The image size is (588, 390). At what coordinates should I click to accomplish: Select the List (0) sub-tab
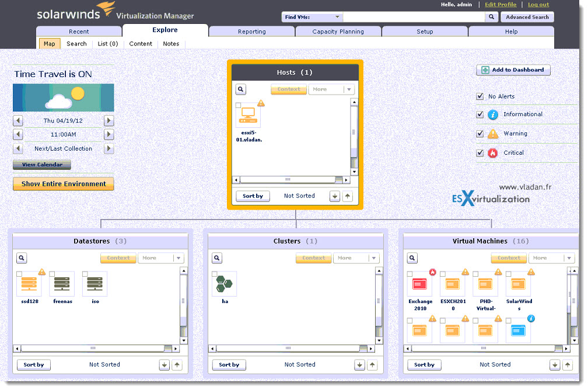click(x=107, y=44)
